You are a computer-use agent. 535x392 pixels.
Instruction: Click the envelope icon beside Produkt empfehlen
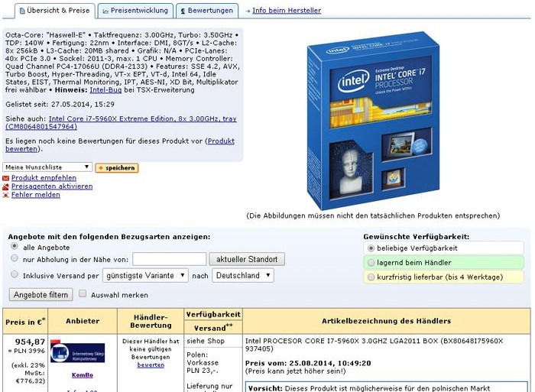tap(6, 178)
